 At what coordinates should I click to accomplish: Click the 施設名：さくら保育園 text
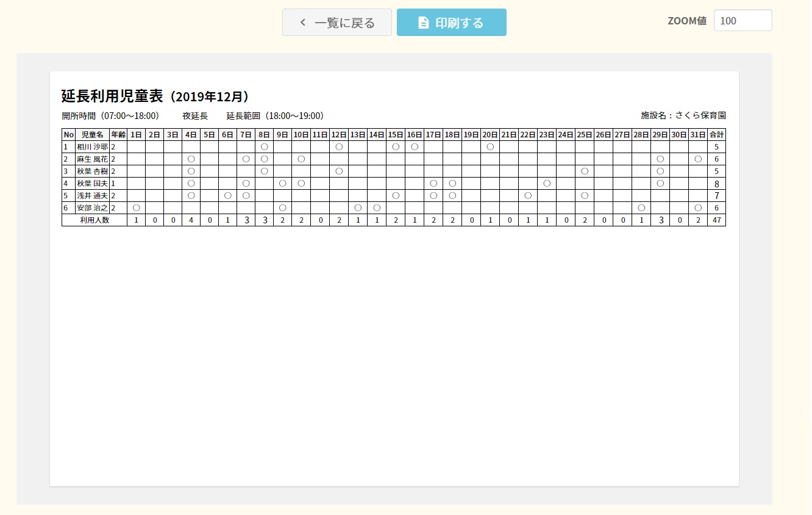point(683,115)
